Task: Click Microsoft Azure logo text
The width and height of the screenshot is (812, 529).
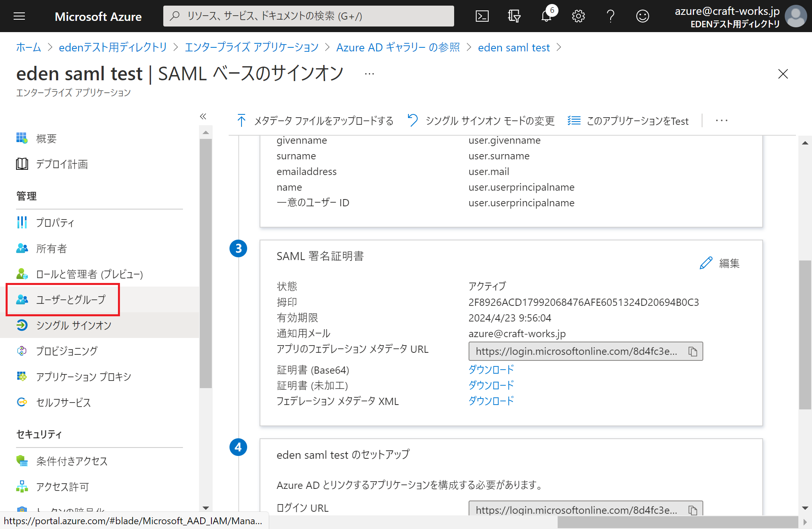Action: tap(98, 16)
